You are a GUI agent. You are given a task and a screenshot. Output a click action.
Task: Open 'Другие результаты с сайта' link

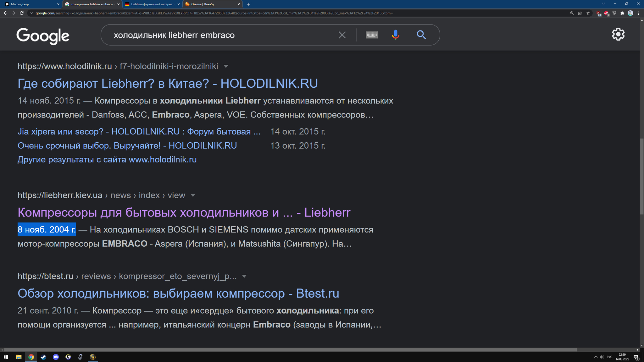107,160
